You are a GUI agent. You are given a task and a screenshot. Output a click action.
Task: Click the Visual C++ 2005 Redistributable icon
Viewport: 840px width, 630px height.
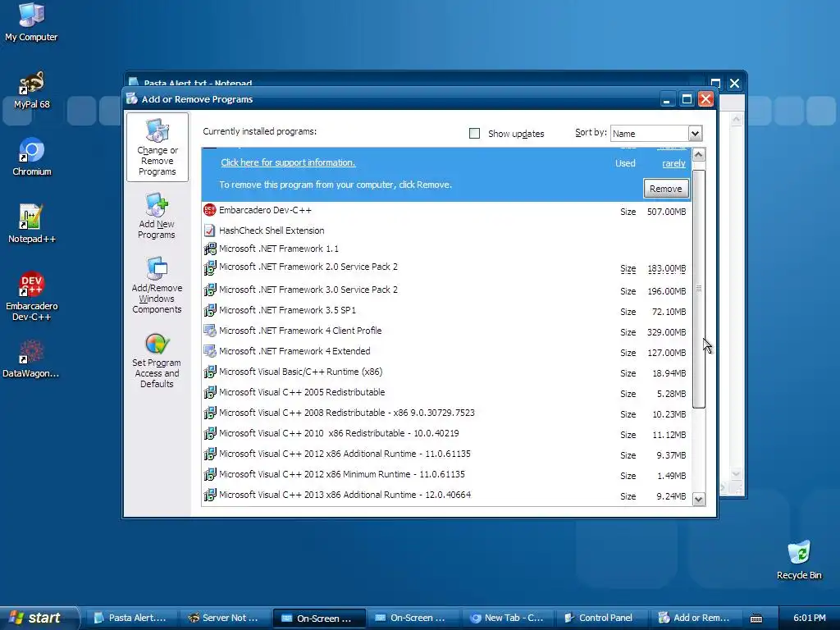point(209,392)
